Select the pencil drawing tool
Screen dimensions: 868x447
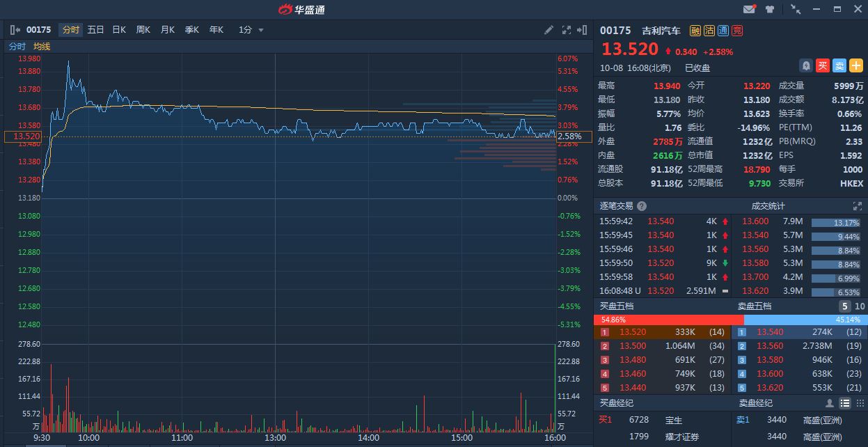pos(549,30)
